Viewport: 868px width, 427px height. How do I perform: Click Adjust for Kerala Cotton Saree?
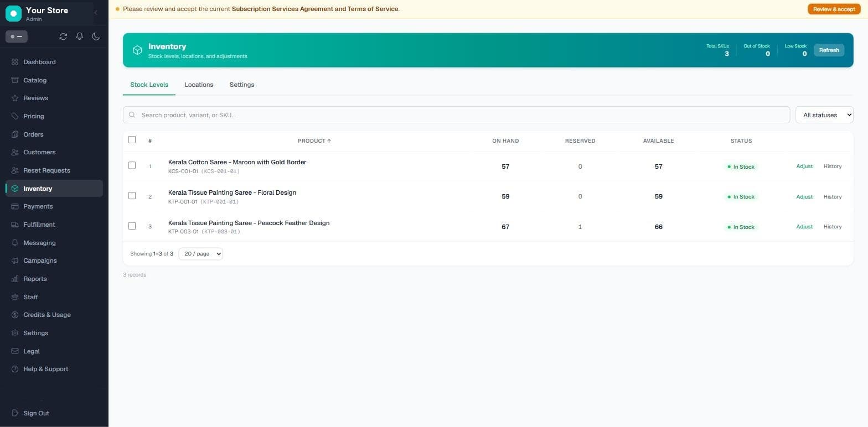[804, 166]
